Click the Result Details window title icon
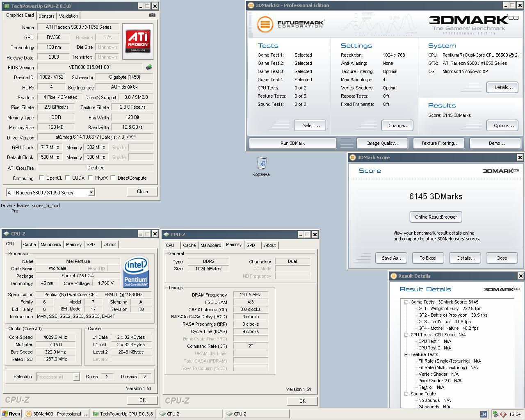Viewport: 525px width, 420px height. (394, 276)
